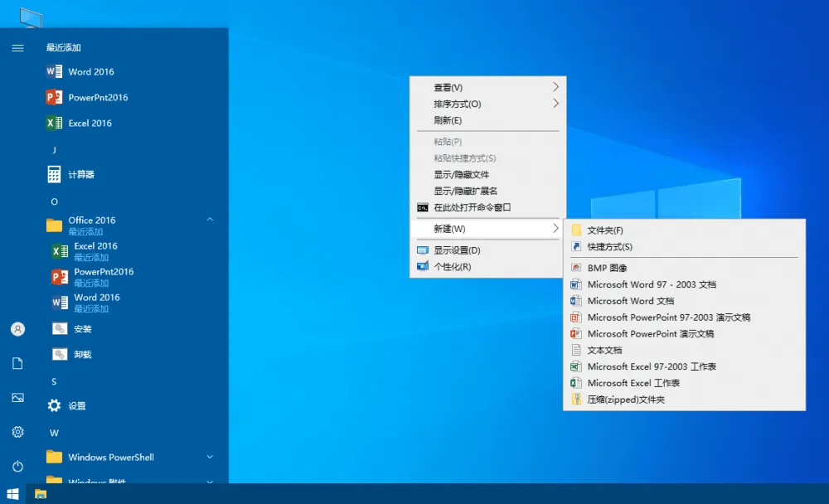The width and height of the screenshot is (829, 504).
Task: Select 压缩(zipped)文件夹 to create archive
Action: click(628, 400)
